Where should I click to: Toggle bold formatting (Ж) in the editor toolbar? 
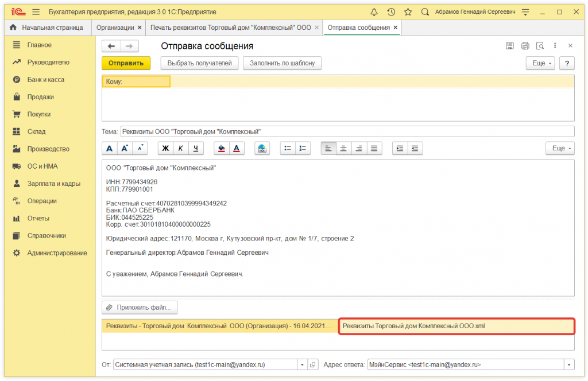[165, 149]
